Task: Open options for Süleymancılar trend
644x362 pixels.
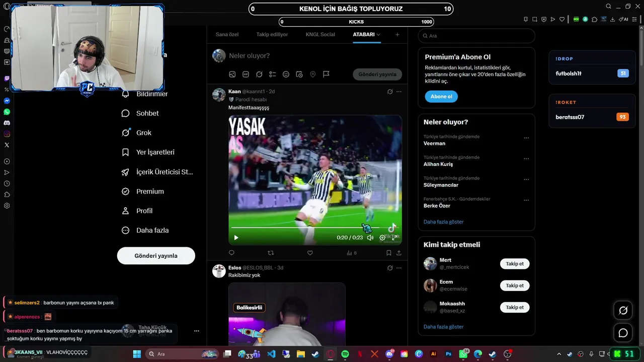Action: (526, 179)
